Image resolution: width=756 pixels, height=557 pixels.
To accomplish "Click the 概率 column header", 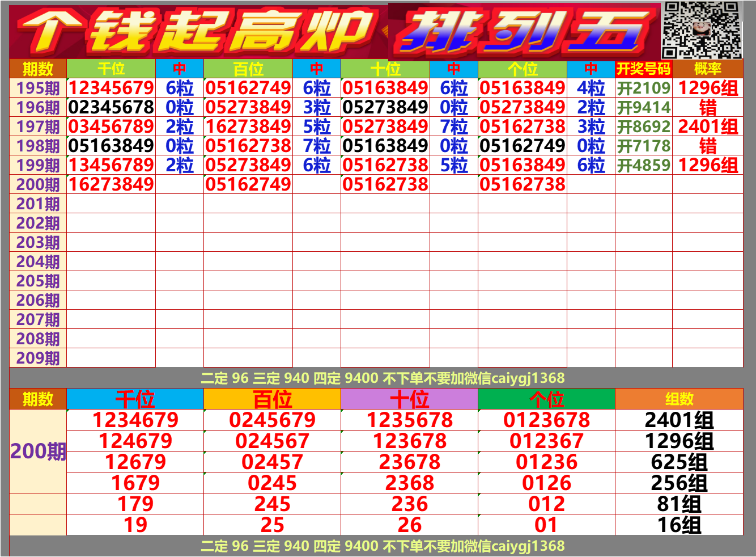I will coord(708,68).
